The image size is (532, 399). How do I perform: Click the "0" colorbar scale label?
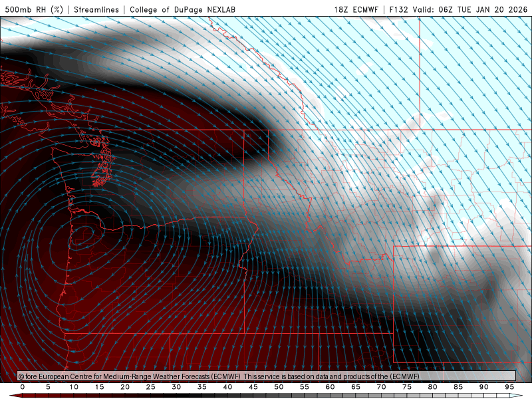(23, 387)
